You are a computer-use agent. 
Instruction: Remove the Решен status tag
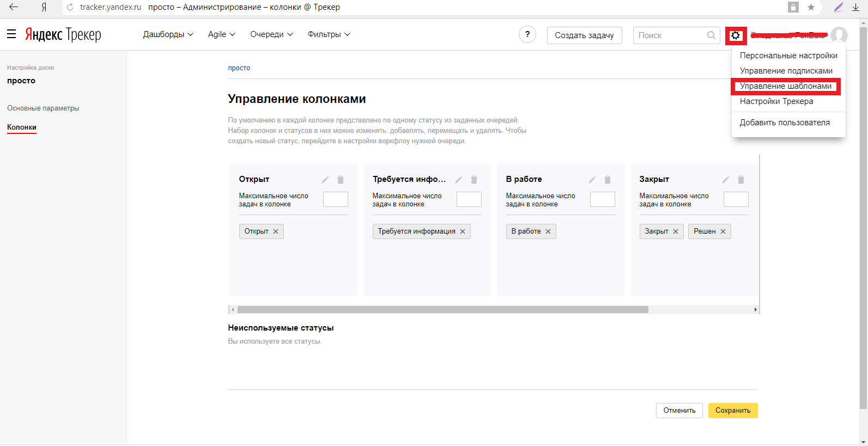click(723, 231)
